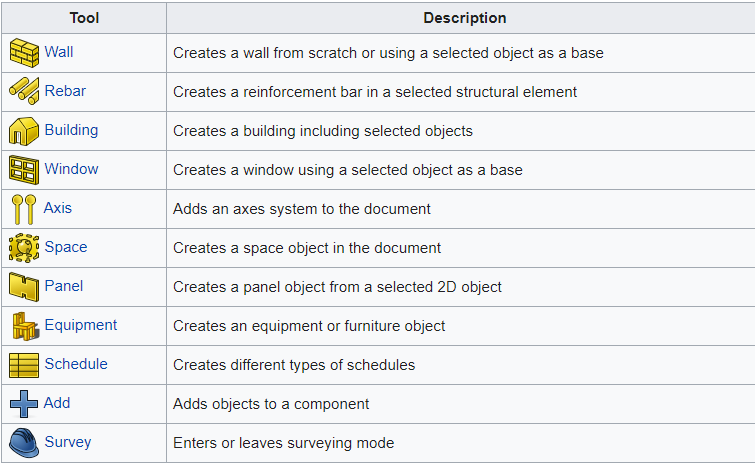The width and height of the screenshot is (755, 469).
Task: Click the Axis pins icon
Action: (23, 208)
